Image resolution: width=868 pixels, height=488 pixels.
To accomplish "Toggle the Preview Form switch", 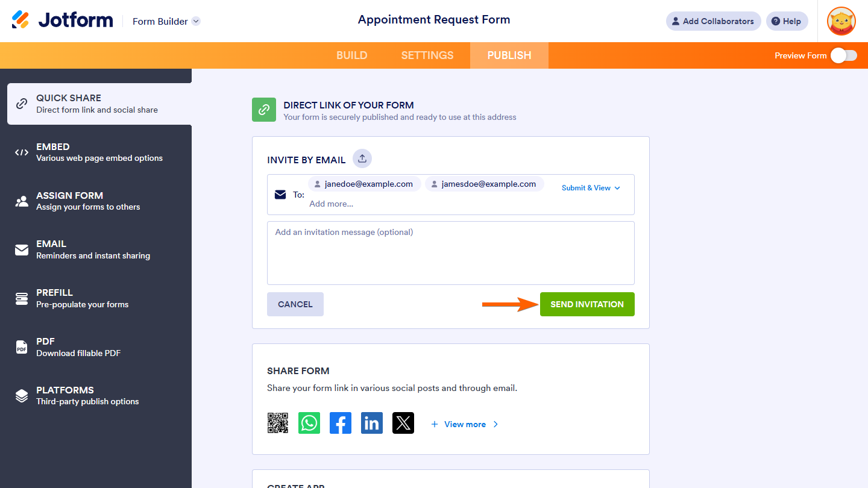I will pos(843,55).
